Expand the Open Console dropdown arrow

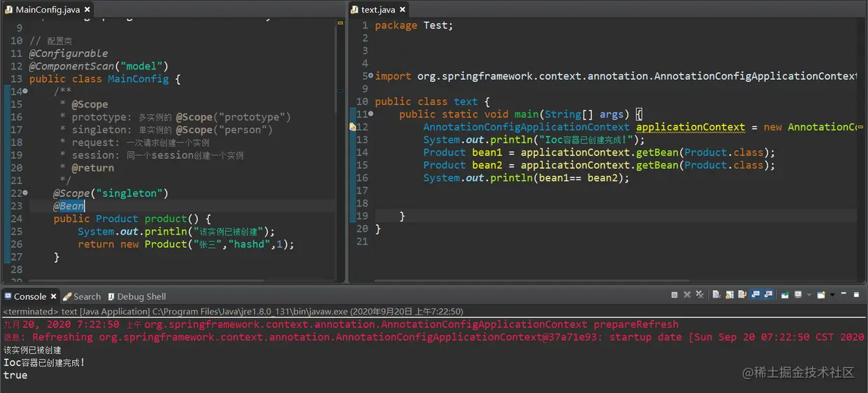(x=832, y=295)
